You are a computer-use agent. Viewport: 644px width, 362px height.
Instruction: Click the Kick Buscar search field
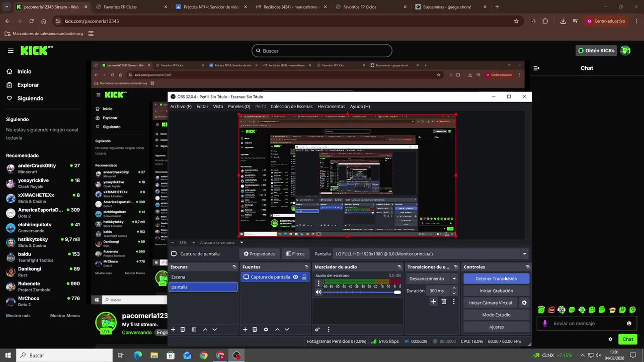[322, 51]
